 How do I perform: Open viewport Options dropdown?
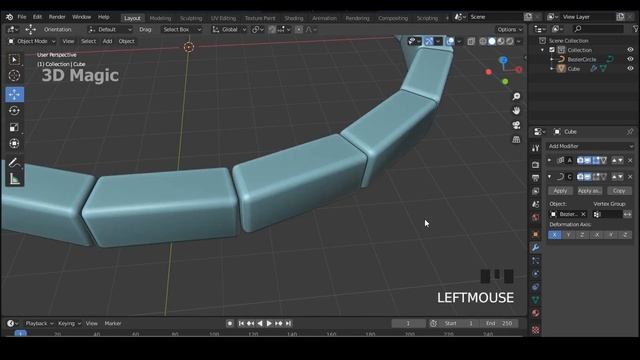coord(509,29)
